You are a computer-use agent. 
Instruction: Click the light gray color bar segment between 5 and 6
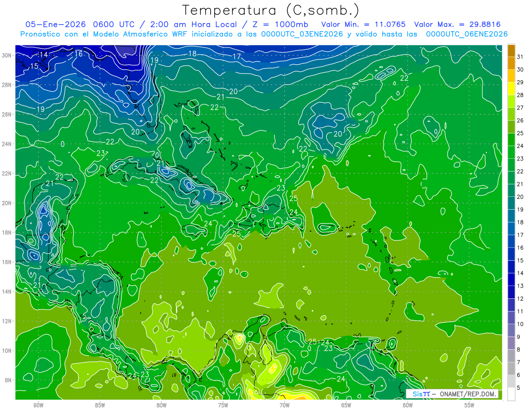511,381
